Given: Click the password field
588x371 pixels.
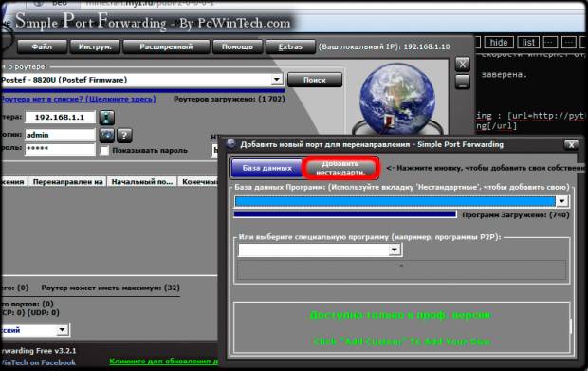Looking at the screenshot, I should (x=60, y=149).
